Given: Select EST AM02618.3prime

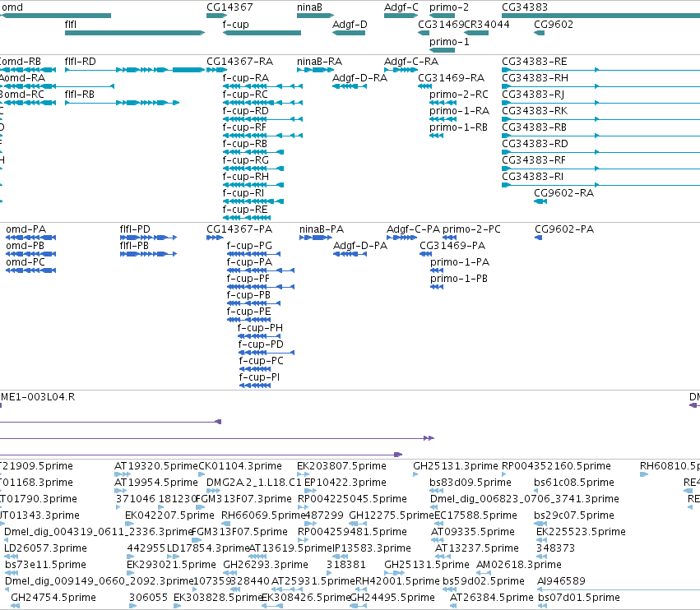Looking at the screenshot, I should 484,573.
